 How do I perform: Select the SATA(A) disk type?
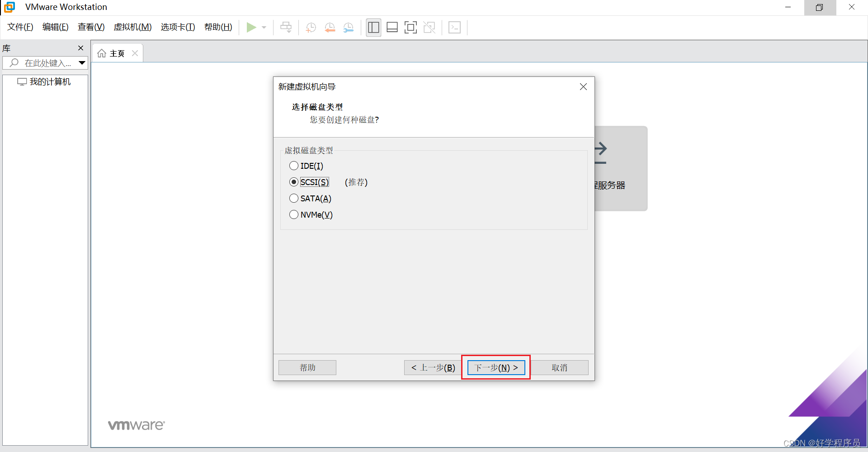(x=310, y=199)
